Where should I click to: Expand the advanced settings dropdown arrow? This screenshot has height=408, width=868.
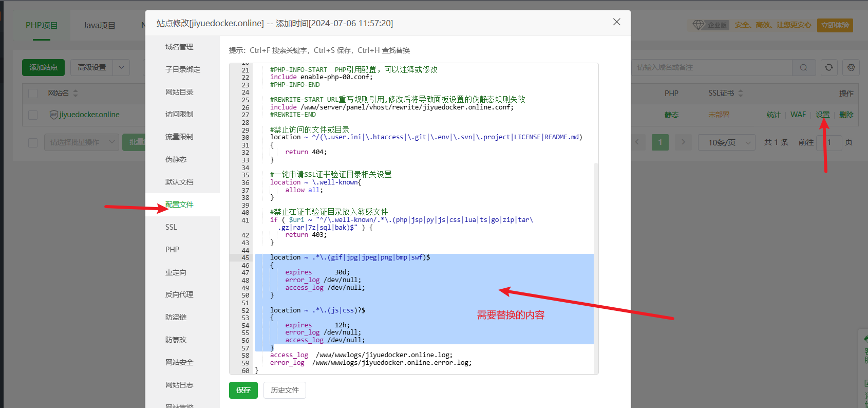(x=121, y=67)
